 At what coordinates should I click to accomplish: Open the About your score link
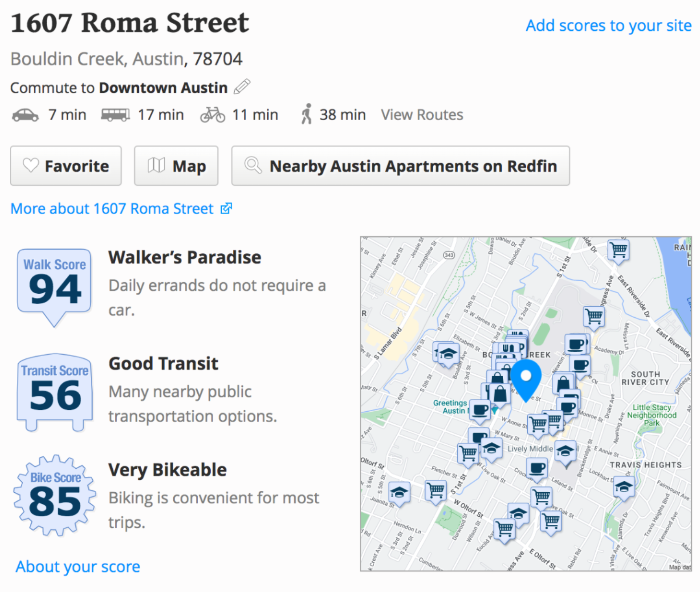(x=78, y=566)
